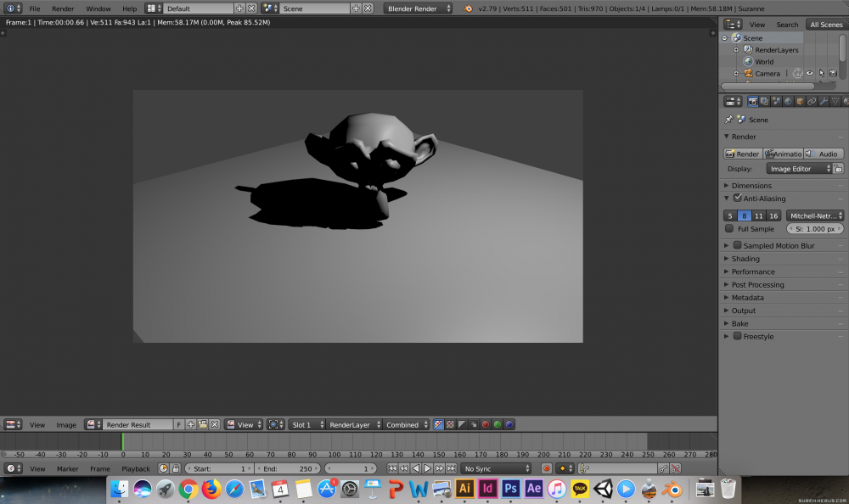Open the Render menu in top bar
This screenshot has height=504, width=849.
63,8
